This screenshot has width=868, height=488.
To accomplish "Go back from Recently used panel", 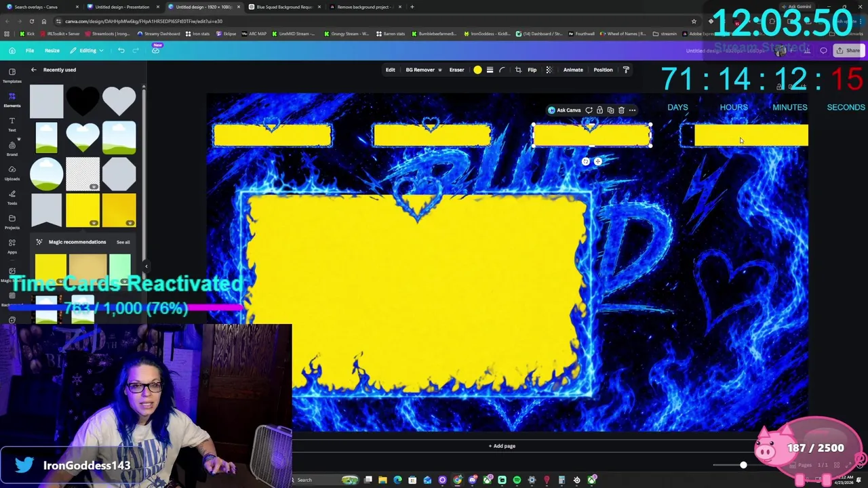I will coord(34,70).
